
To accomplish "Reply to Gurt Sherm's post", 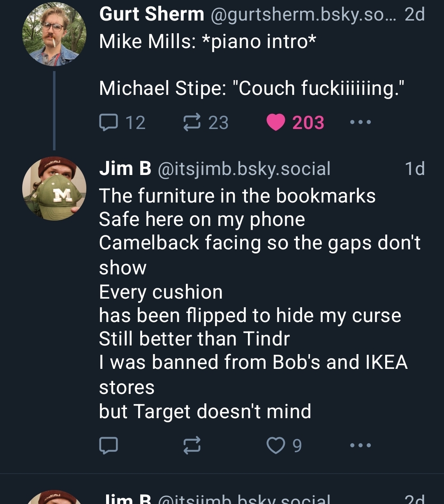I will [x=109, y=122].
